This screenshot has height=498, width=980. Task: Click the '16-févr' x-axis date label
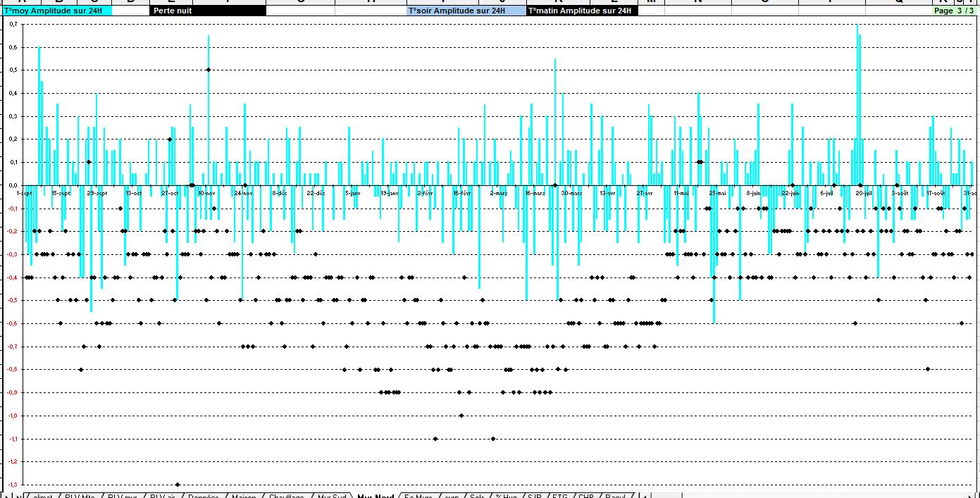[462, 192]
